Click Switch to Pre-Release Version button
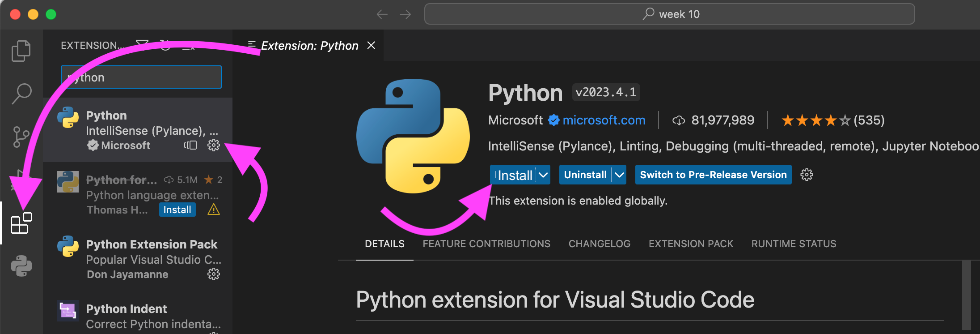Viewport: 980px width, 334px height. coord(713,175)
